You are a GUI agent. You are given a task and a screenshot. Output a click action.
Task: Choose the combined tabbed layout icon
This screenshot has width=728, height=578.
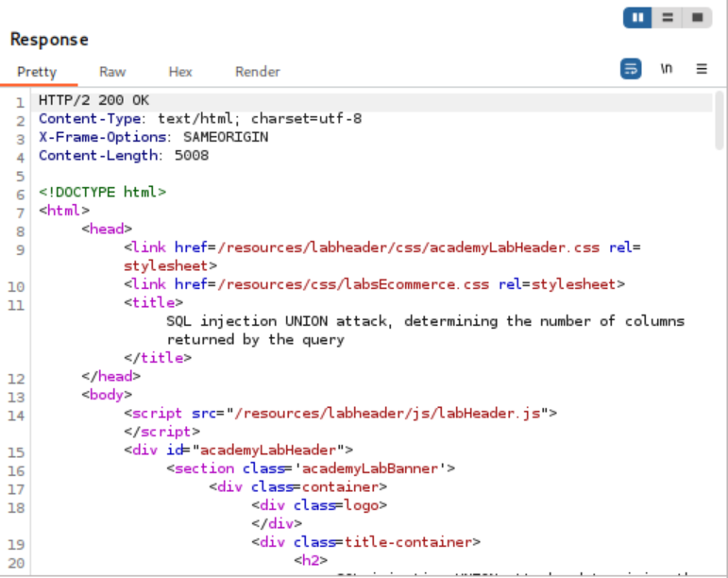(697, 17)
